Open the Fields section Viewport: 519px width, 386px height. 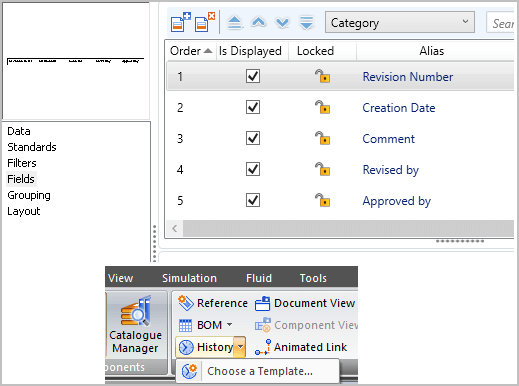[21, 179]
